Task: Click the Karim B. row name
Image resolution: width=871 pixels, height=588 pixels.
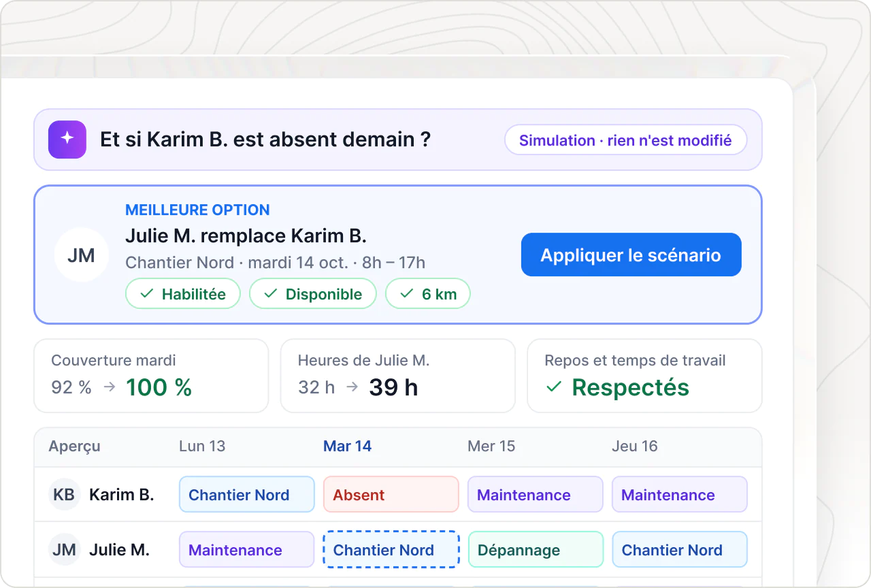Action: point(122,495)
